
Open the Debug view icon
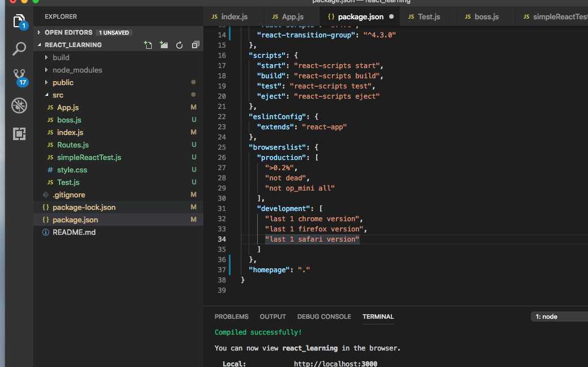19,106
